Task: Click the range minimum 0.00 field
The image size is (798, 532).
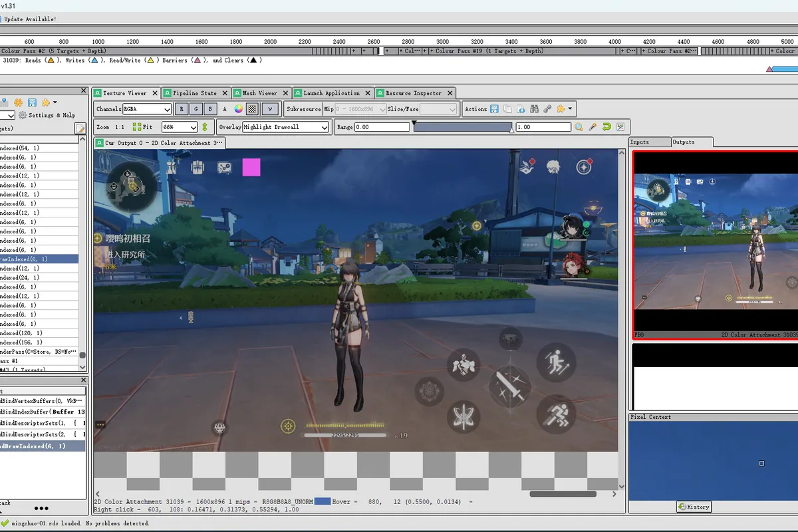Action: tap(382, 127)
